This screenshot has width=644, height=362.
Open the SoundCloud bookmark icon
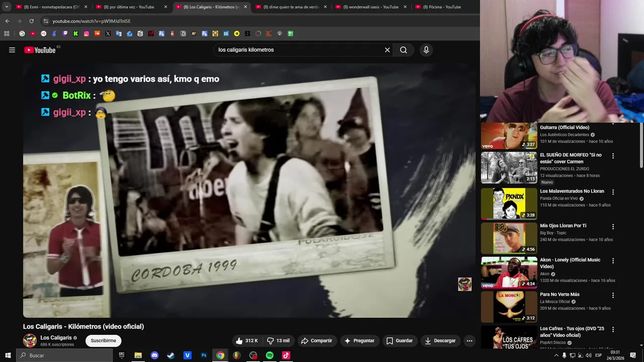click(97, 34)
